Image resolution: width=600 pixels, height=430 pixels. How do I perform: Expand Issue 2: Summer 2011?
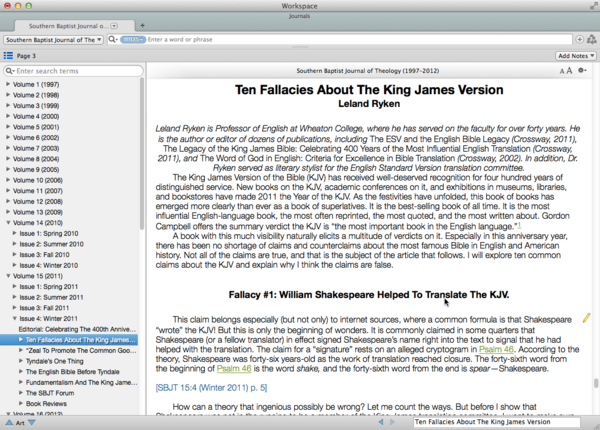coord(15,297)
